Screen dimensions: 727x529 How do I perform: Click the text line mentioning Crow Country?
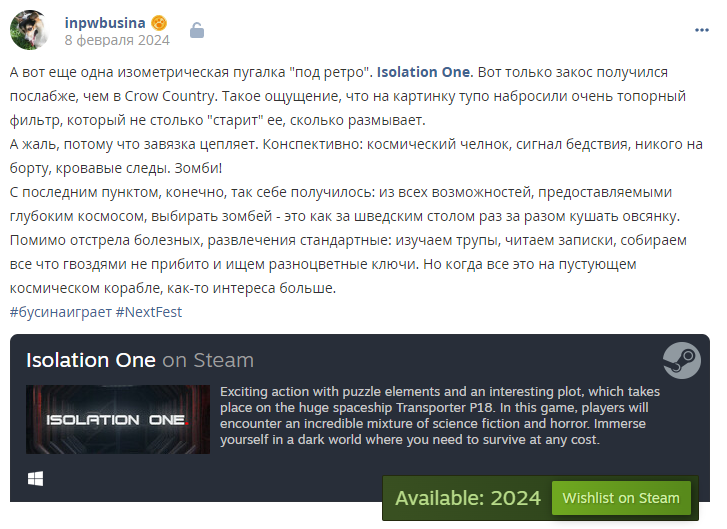pos(348,96)
